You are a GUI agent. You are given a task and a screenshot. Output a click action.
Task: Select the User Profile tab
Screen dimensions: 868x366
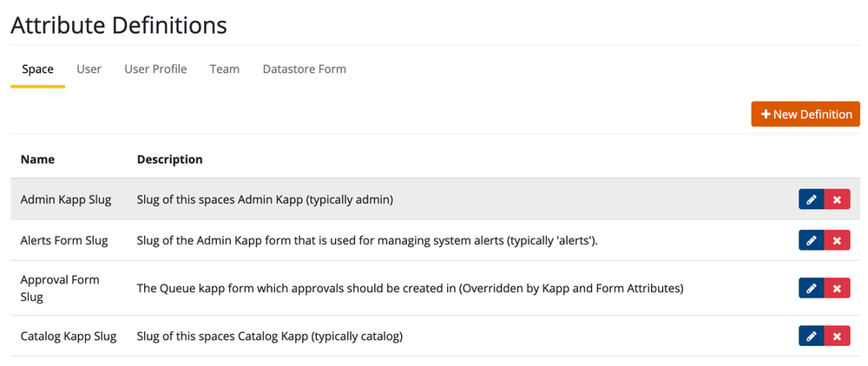pyautogui.click(x=155, y=69)
